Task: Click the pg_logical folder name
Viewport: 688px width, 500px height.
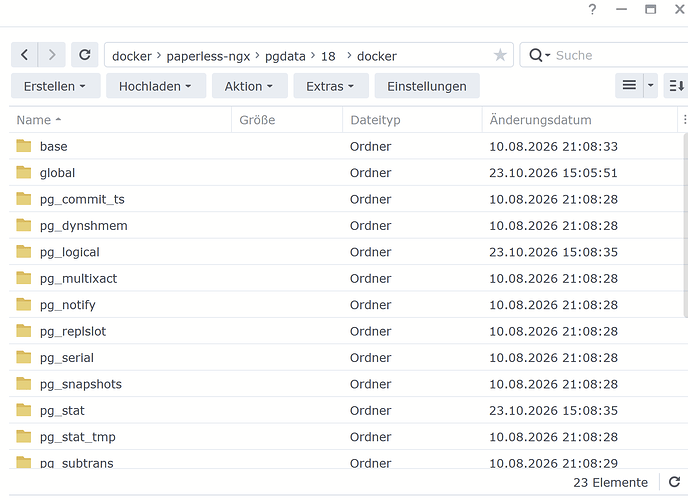Action: pyautogui.click(x=70, y=252)
